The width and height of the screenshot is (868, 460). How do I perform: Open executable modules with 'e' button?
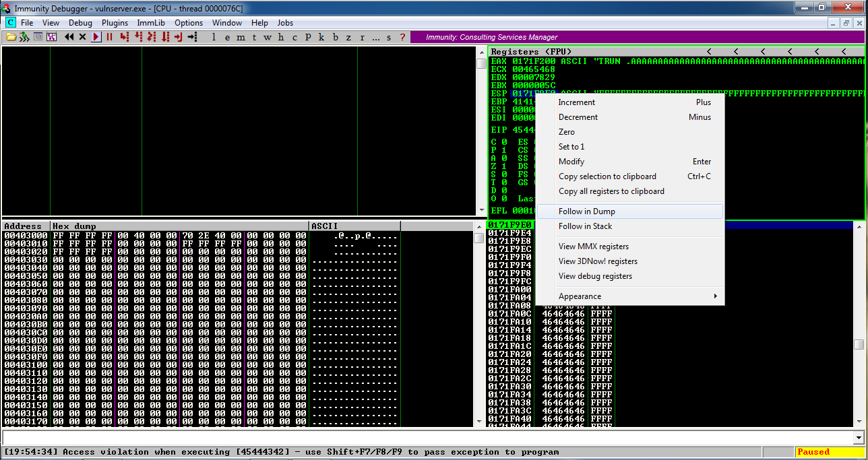click(x=228, y=37)
